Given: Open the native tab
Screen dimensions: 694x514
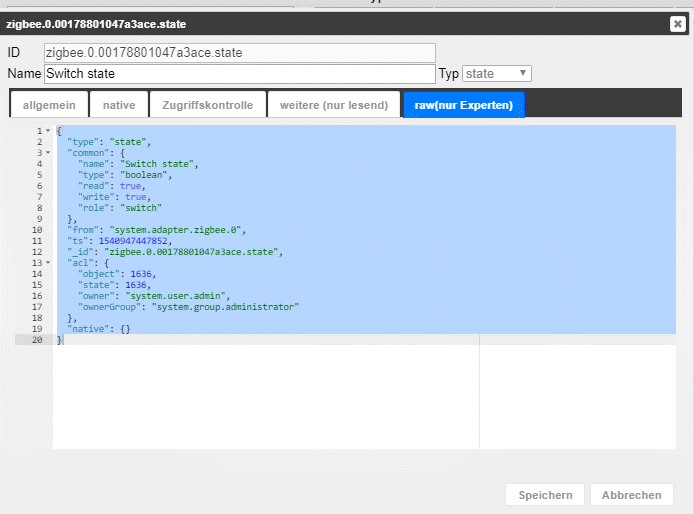Looking at the screenshot, I should tap(118, 105).
